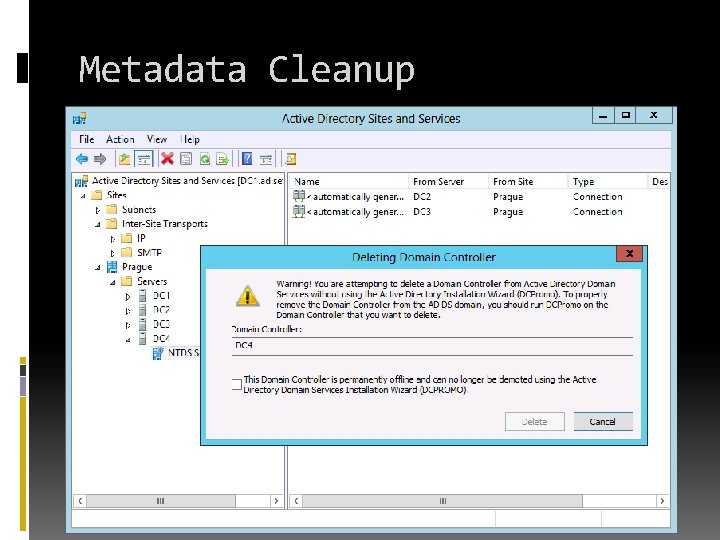The width and height of the screenshot is (720, 540).
Task: Select the 'Inter-Site Transports' tree row
Action: point(165,224)
